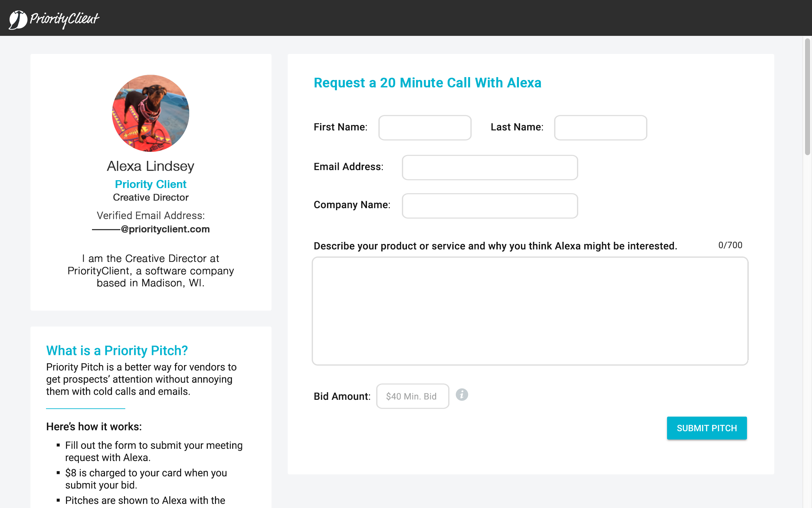Screen dimensions: 812x508
Task: Click the First Name input field
Action: [x=424, y=128]
